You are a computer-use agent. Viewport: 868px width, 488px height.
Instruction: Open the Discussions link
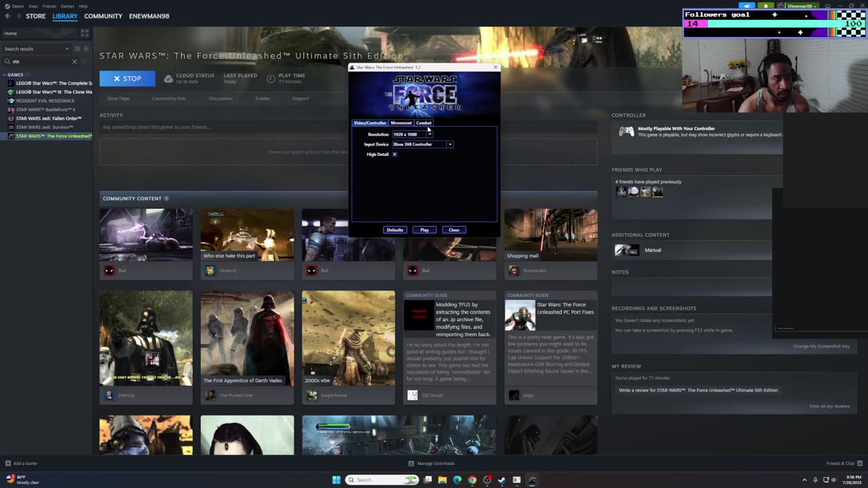tap(220, 98)
